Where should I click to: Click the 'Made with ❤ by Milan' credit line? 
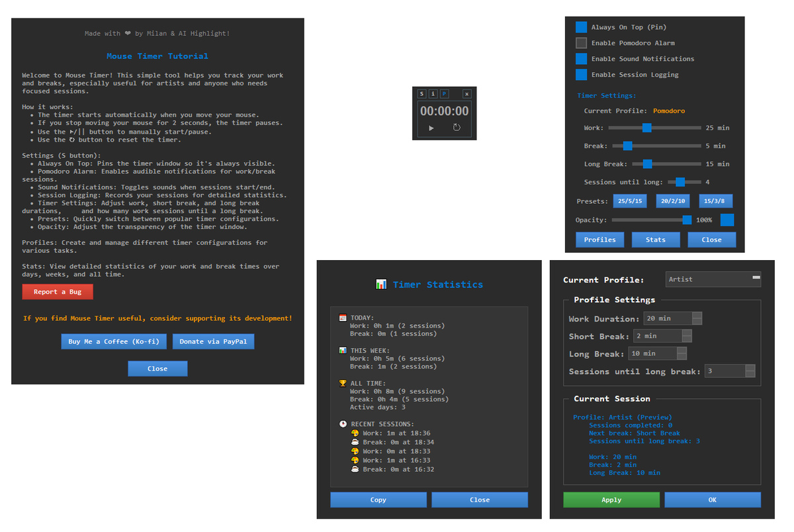[x=157, y=33]
